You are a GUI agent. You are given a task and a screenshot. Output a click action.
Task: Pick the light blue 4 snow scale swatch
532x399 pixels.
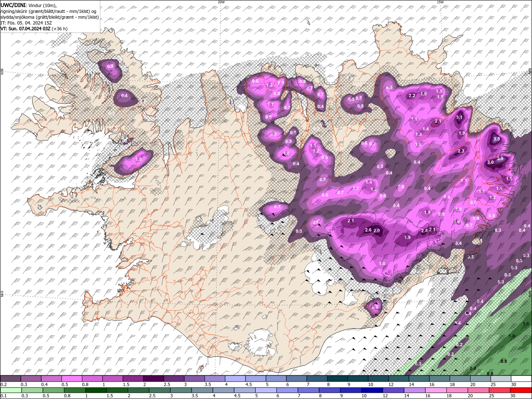tap(235, 379)
